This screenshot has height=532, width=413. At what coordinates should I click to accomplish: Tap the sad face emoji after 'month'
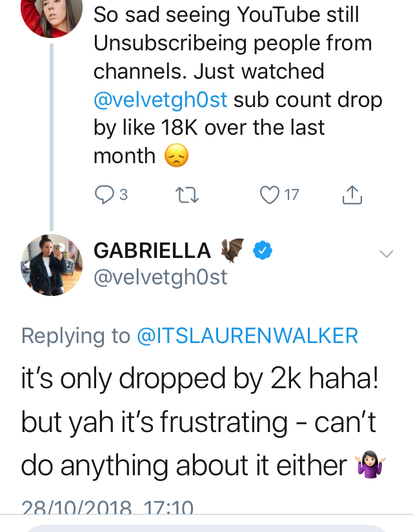(177, 156)
